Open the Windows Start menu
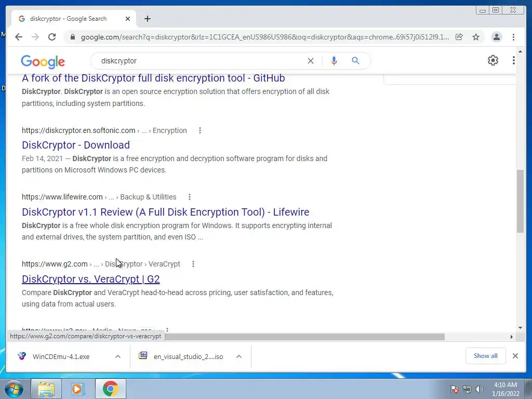Image resolution: width=532 pixels, height=399 pixels. point(14,389)
